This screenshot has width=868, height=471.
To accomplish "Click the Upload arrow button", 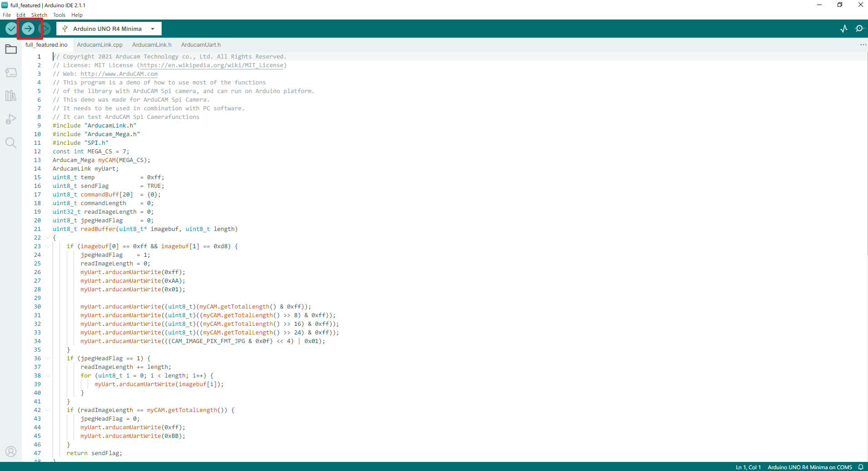I will [28, 29].
